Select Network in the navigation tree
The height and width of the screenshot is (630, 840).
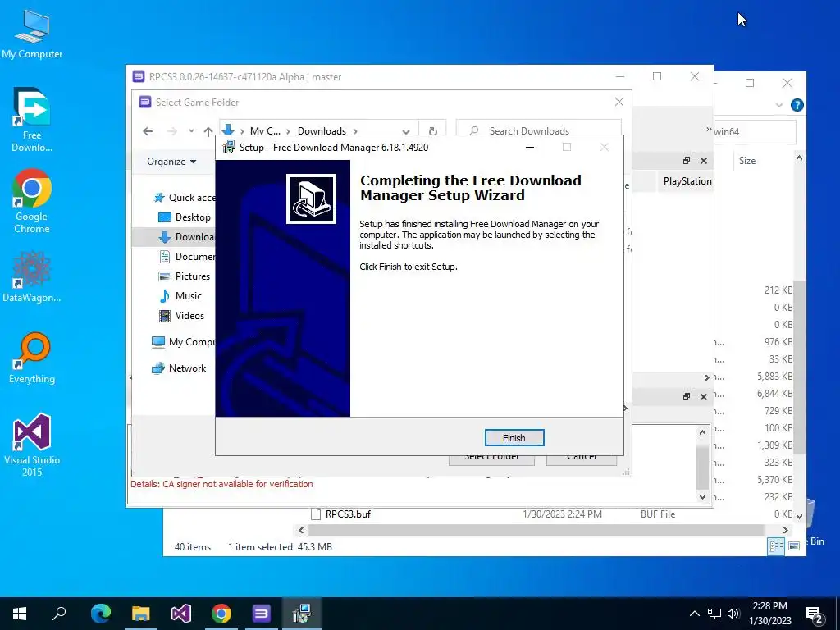click(179, 368)
